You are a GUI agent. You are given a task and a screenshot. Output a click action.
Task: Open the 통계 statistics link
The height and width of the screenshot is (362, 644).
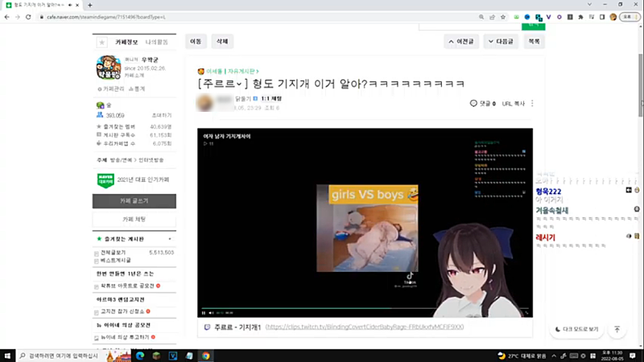pyautogui.click(x=137, y=88)
